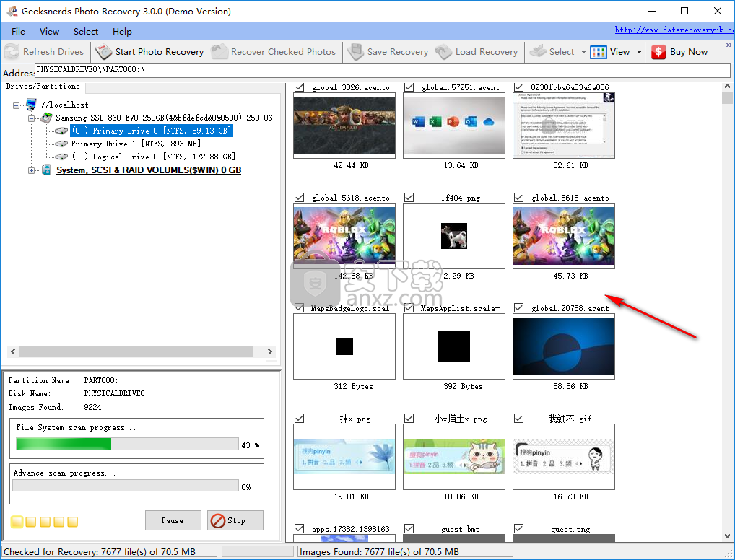Click the Start Photo Recovery drive icon
This screenshot has height=560, width=735.
pos(103,51)
